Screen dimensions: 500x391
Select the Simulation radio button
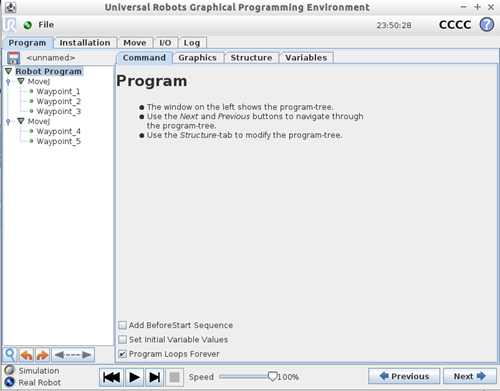(x=10, y=370)
